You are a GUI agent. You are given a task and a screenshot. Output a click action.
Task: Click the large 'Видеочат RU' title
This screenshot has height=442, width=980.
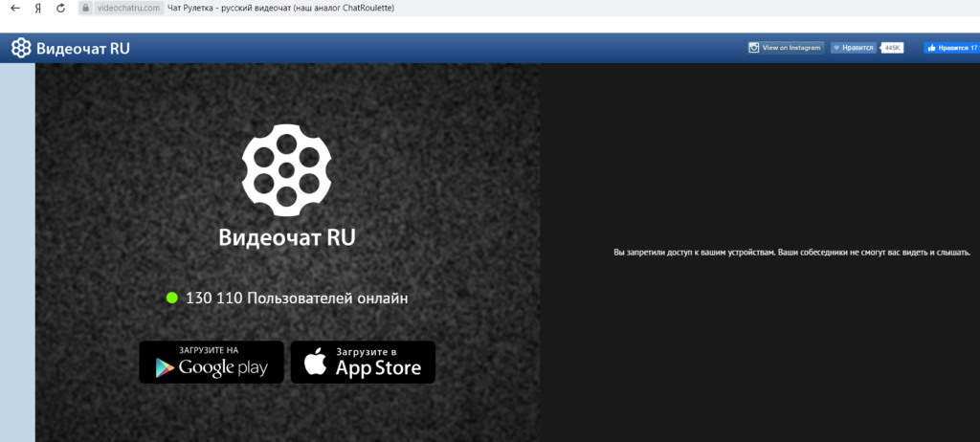click(x=286, y=237)
